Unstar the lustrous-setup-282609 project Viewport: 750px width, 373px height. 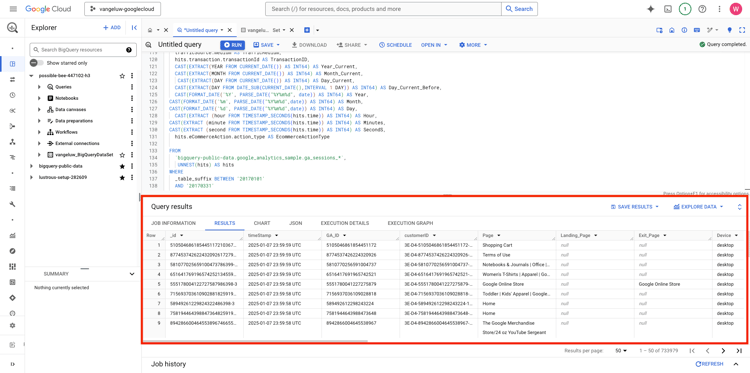(122, 177)
